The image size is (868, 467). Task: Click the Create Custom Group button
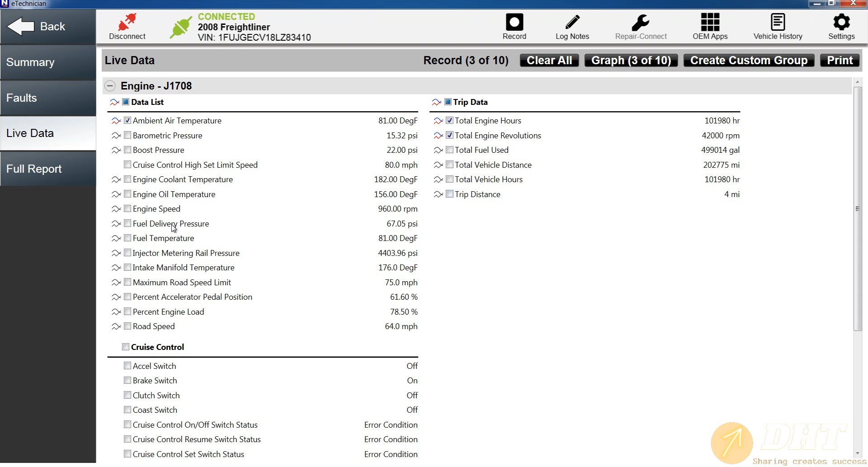click(749, 61)
